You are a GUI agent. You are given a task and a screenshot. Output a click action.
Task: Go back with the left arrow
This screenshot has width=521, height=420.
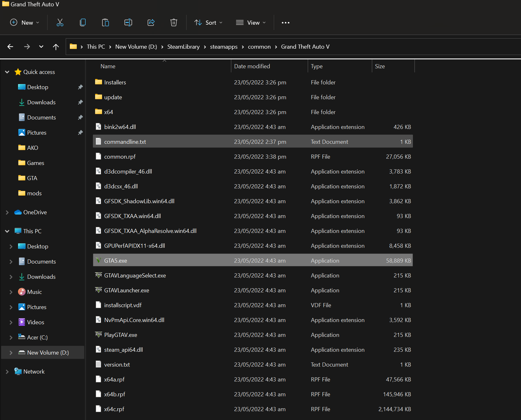10,47
